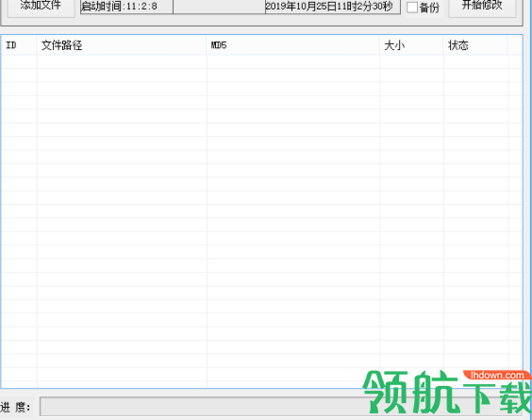
Task: Sort by the MD5 column header
Action: [292, 45]
